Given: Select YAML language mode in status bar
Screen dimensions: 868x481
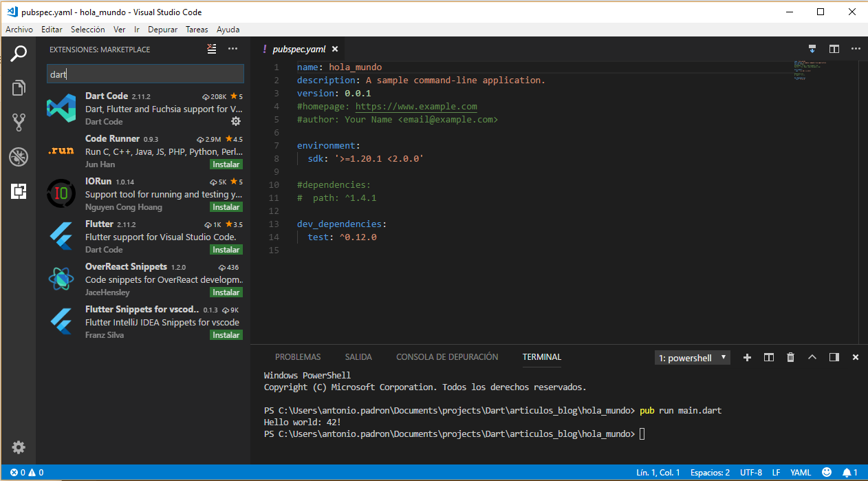Looking at the screenshot, I should pos(801,473).
